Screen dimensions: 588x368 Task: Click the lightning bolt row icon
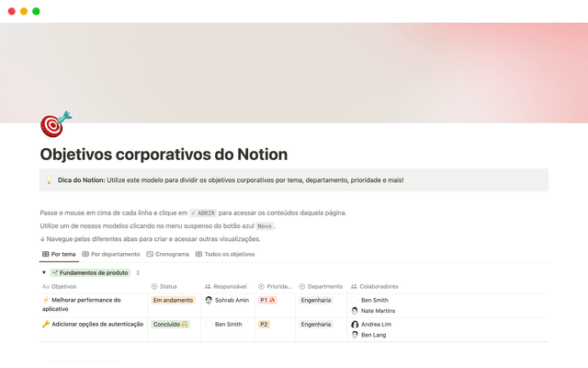(46, 300)
